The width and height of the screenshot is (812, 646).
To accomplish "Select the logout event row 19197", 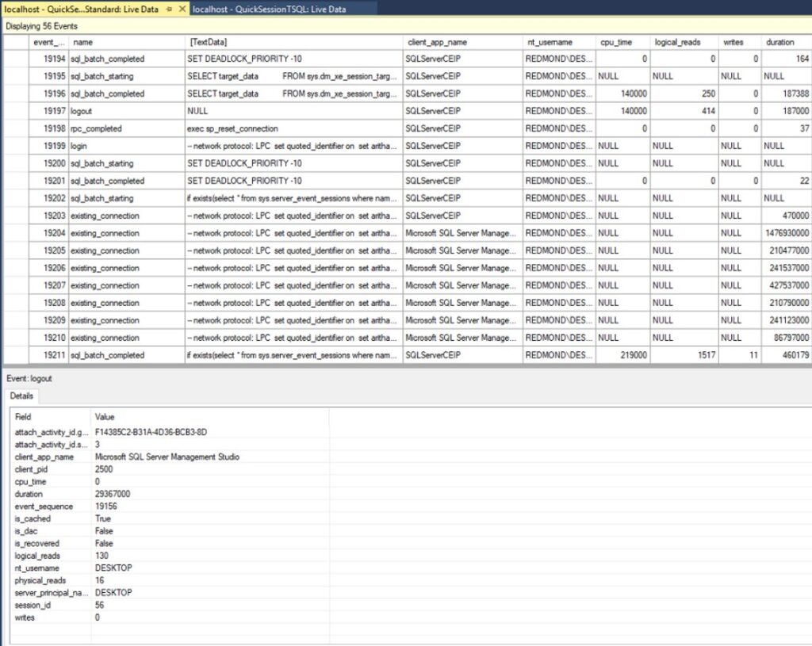I will 408,111.
